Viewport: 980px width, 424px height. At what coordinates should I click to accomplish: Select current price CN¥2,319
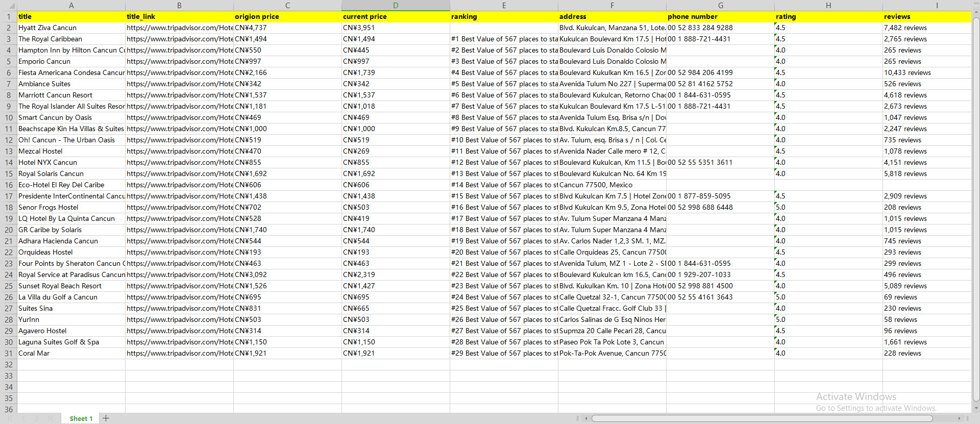click(x=396, y=275)
